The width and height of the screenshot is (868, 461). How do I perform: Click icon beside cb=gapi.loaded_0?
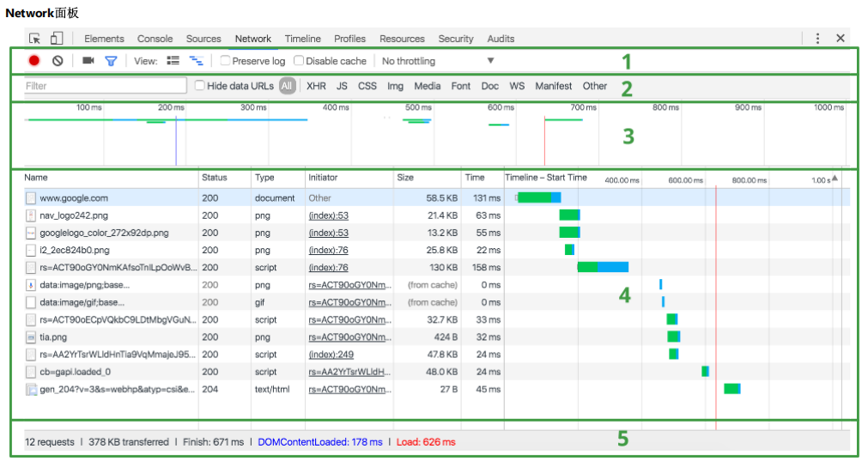[x=31, y=372]
